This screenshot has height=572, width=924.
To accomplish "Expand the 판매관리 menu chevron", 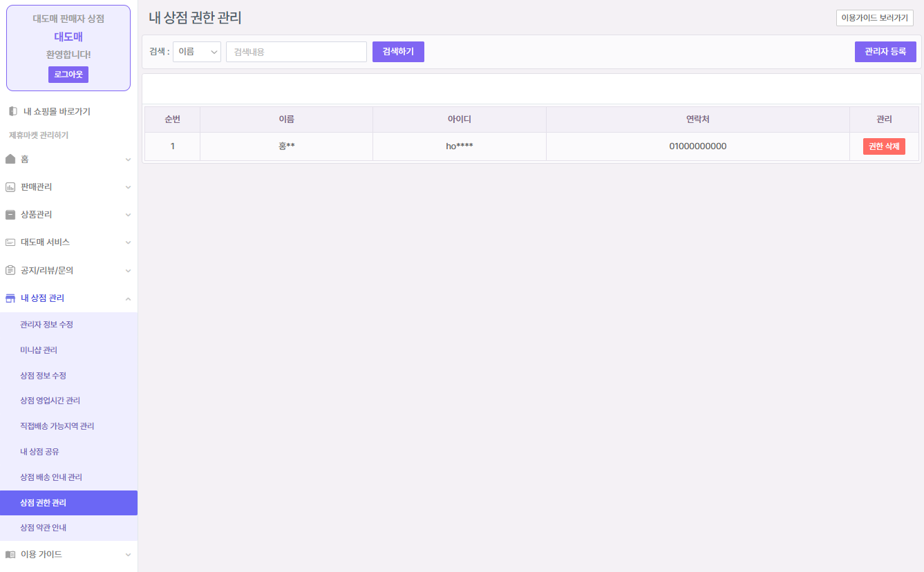I will [128, 187].
